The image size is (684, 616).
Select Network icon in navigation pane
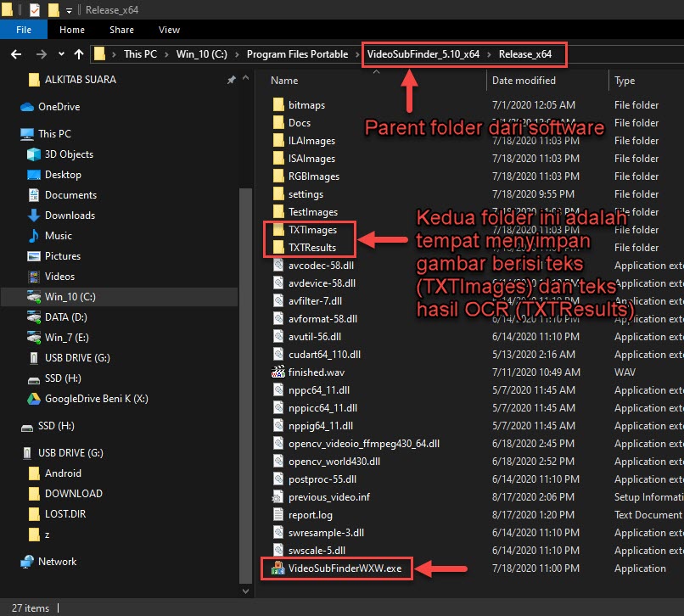tap(27, 562)
